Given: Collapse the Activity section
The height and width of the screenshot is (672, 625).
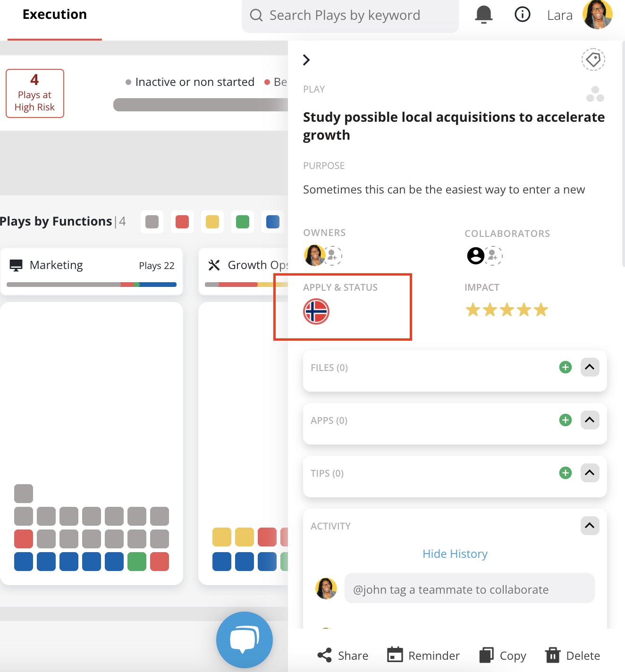Looking at the screenshot, I should click(x=590, y=526).
